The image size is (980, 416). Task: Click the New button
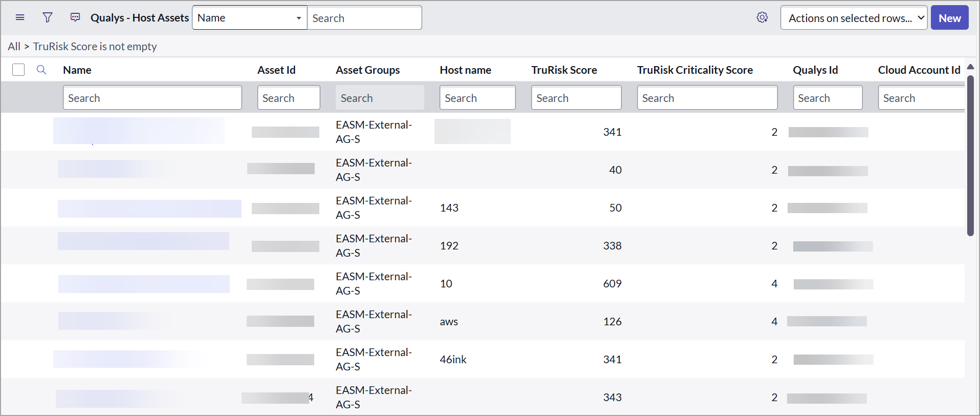(949, 18)
